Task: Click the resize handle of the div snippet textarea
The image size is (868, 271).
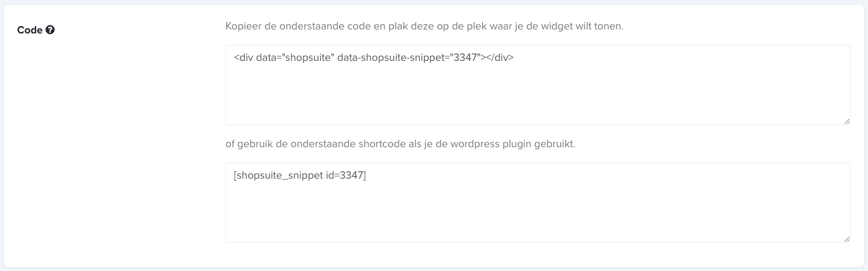Action: click(x=847, y=121)
